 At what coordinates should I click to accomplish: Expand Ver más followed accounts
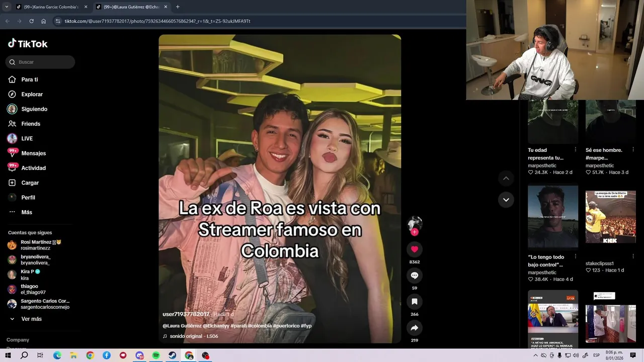[x=26, y=319]
